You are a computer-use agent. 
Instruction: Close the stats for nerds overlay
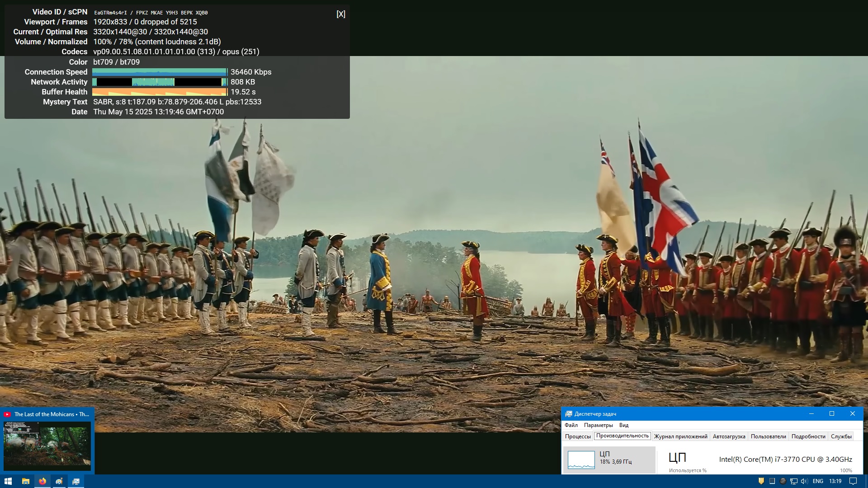pos(341,14)
